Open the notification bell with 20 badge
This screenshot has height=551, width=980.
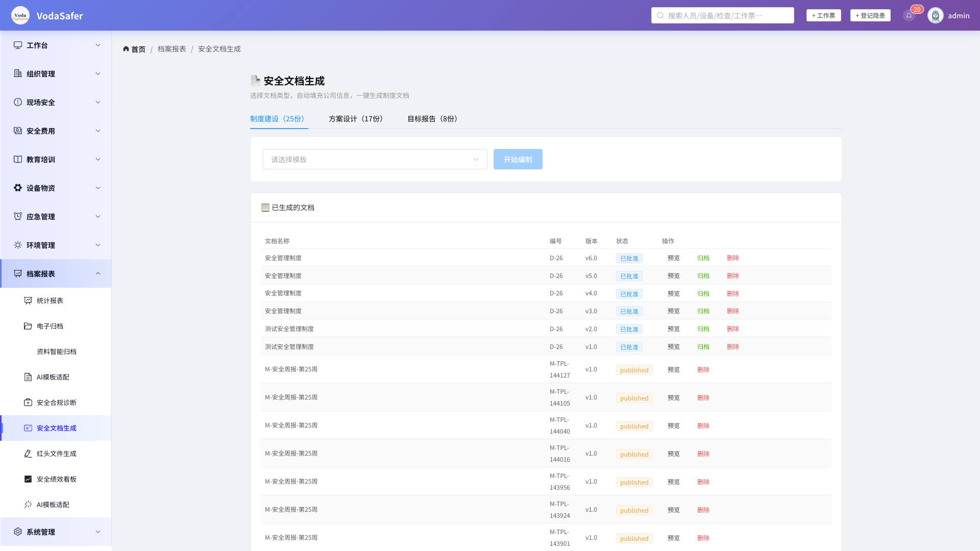pos(909,15)
